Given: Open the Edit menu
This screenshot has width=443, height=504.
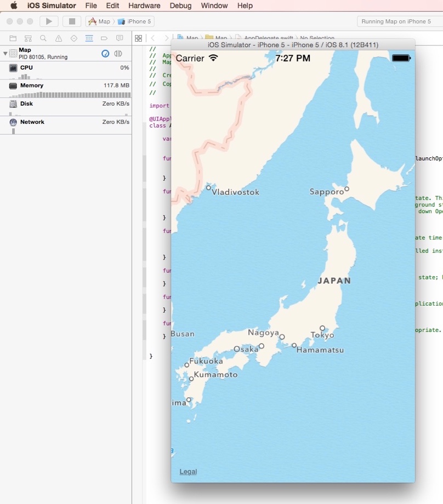Looking at the screenshot, I should tap(112, 5).
